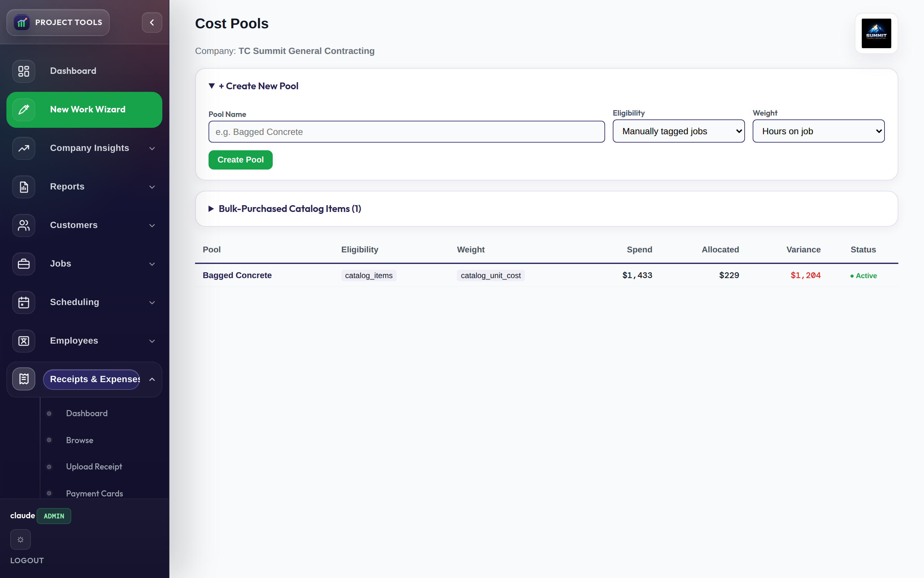The width and height of the screenshot is (924, 578).
Task: Expand the Jobs menu chevron
Action: coord(152,264)
